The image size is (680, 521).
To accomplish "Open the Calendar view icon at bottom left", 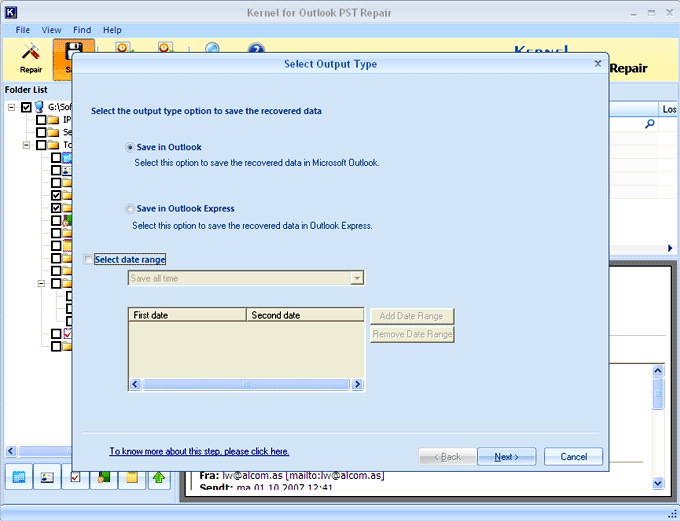I will (x=19, y=477).
